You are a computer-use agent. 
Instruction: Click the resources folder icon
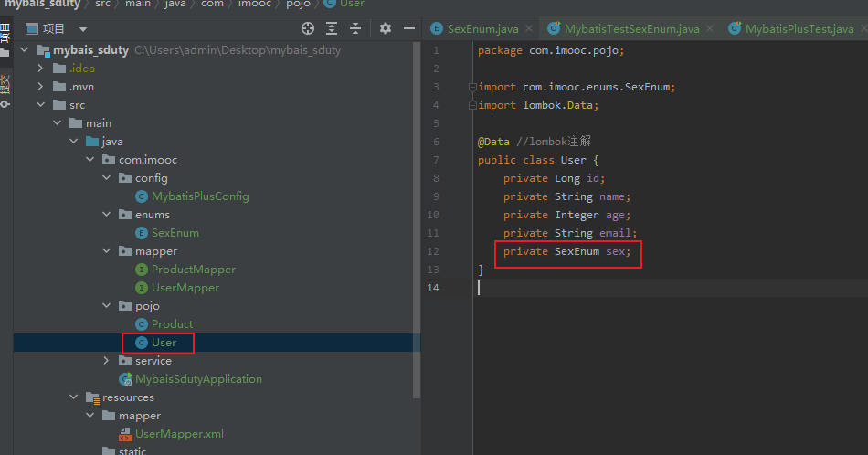(92, 397)
